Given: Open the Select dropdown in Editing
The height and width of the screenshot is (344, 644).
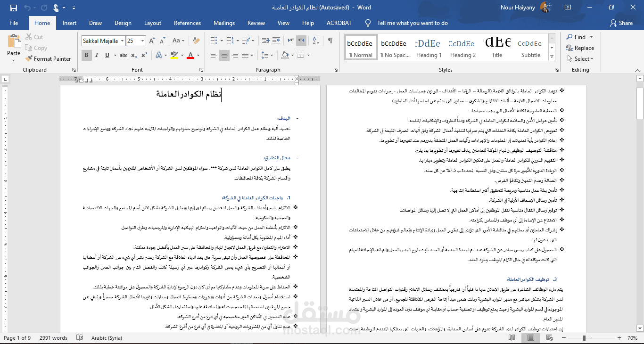Looking at the screenshot, I should [580, 59].
